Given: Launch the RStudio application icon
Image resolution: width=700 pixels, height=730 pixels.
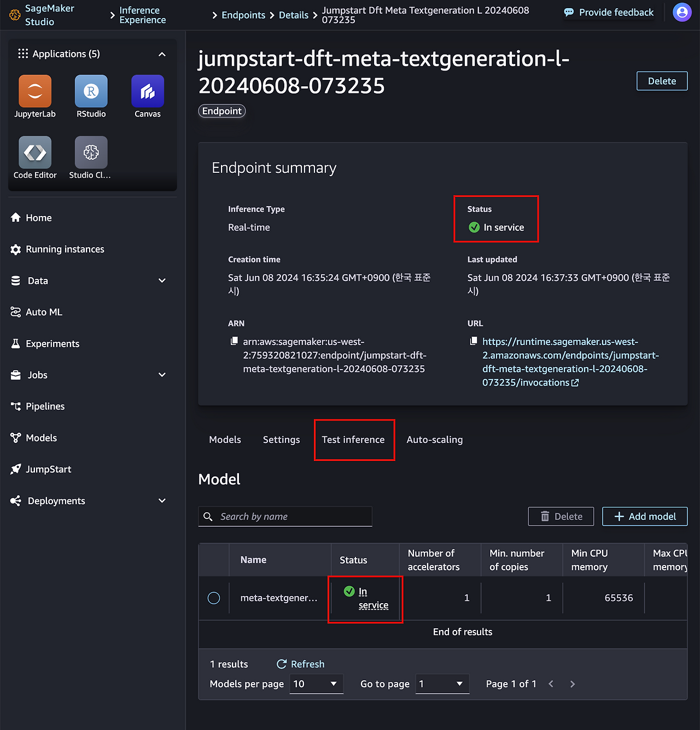Looking at the screenshot, I should [91, 91].
